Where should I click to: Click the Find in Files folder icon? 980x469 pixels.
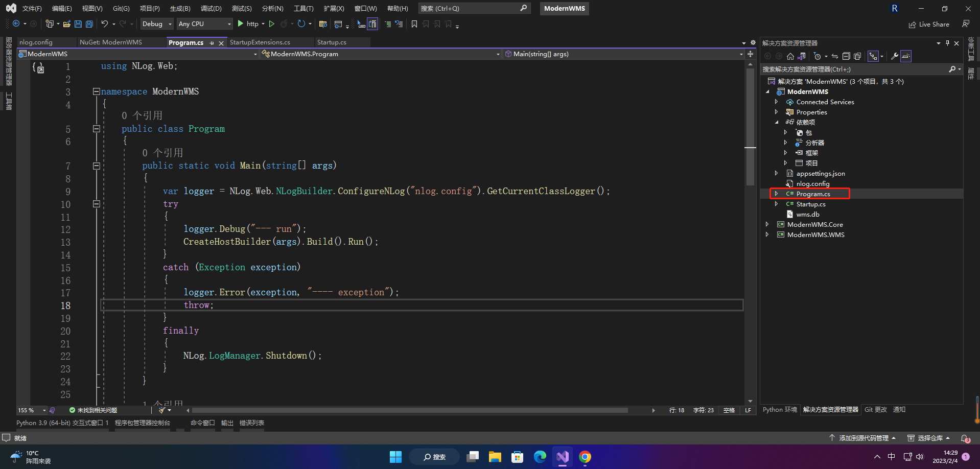323,24
